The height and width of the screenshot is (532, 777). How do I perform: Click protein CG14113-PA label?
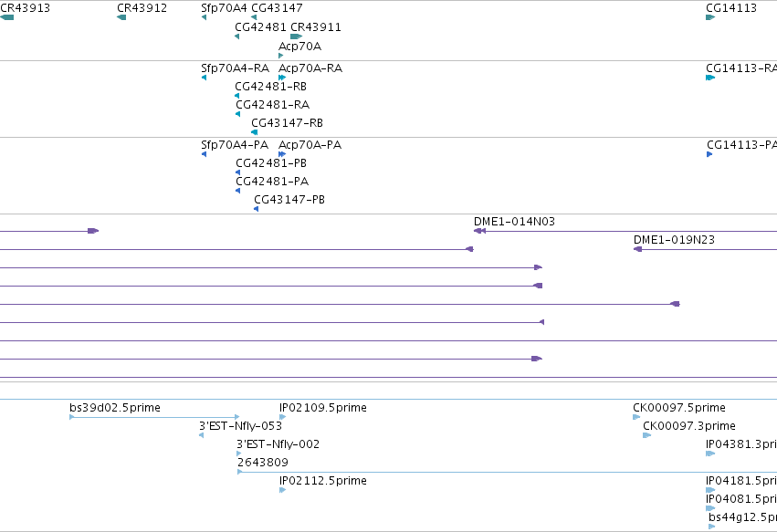click(x=741, y=145)
